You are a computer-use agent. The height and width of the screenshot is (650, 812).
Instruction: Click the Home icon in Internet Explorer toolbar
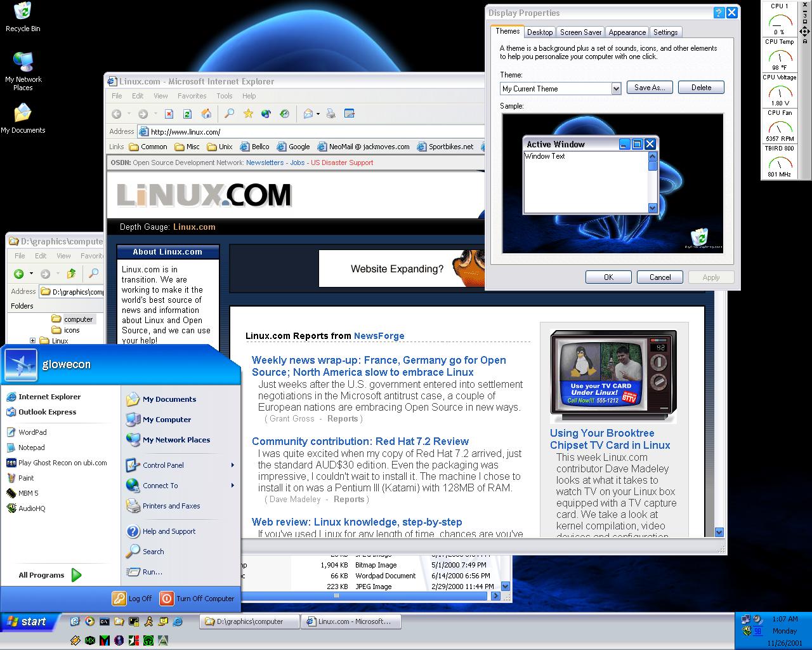[x=206, y=114]
